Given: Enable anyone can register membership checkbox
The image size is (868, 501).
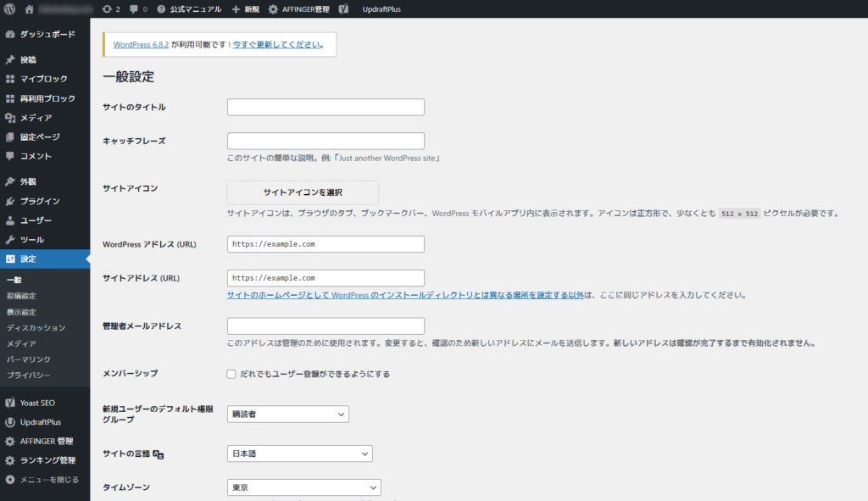Looking at the screenshot, I should click(x=231, y=374).
